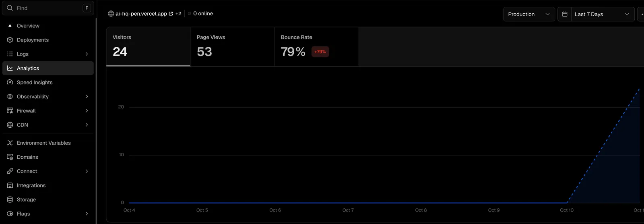This screenshot has height=224, width=644.
Task: Open the Last 7 Days range dropdown
Action: point(603,14)
